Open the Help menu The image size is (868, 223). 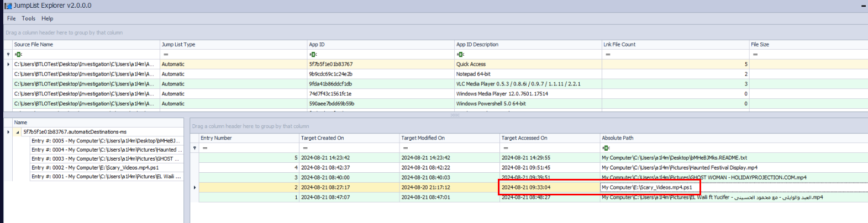click(x=47, y=19)
